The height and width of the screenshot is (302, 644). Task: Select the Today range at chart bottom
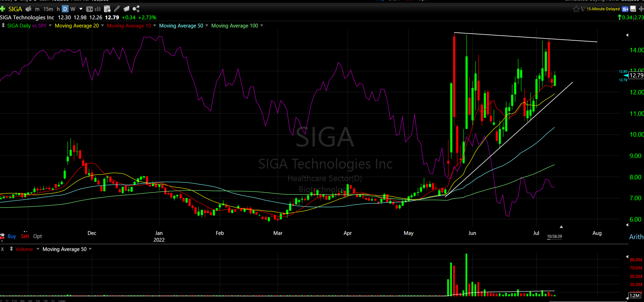coord(62,301)
